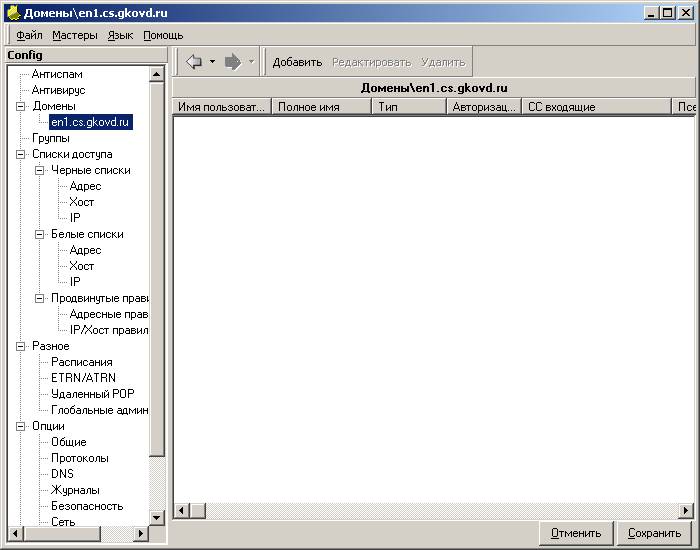Collapse the Списки доступа tree node

point(21,154)
